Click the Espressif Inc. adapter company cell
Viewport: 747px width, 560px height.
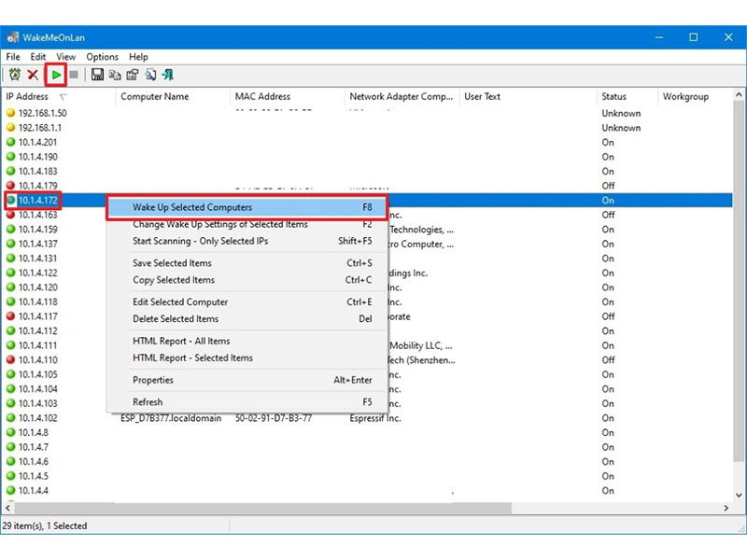(375, 418)
